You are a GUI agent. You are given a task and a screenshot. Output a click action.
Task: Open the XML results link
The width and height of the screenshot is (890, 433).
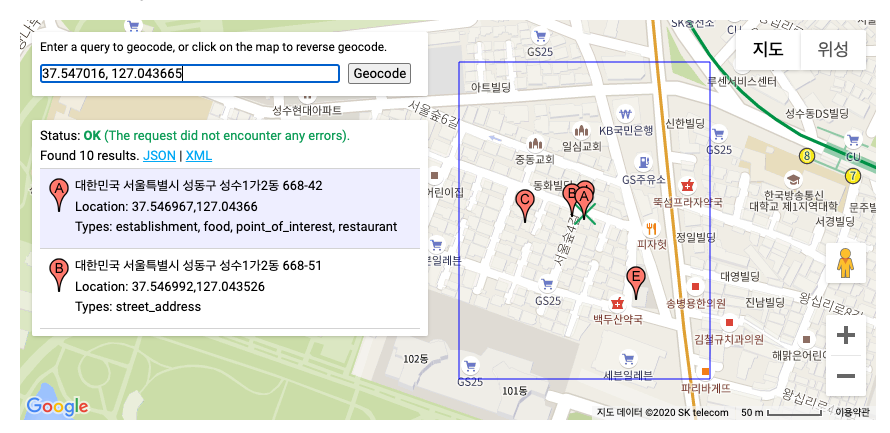[199, 156]
